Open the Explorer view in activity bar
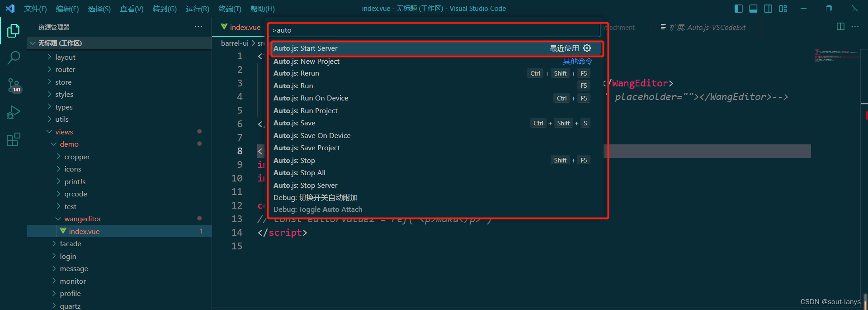 pos(14,31)
